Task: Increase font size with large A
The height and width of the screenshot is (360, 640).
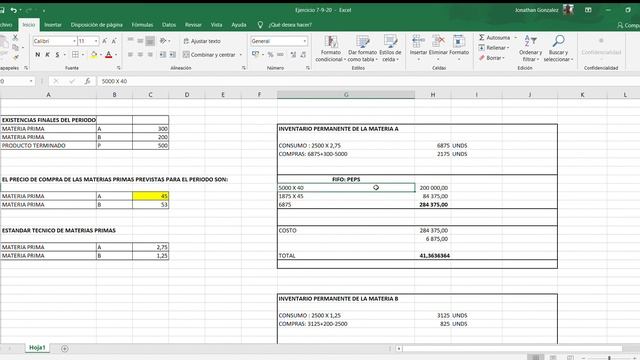Action: click(x=104, y=41)
